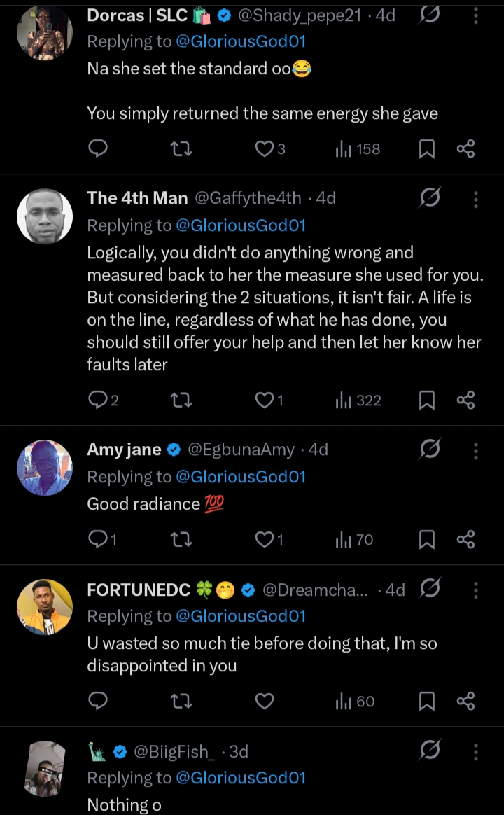Open The 4th Man's profile picture
This screenshot has width=504, height=815.
[x=45, y=216]
